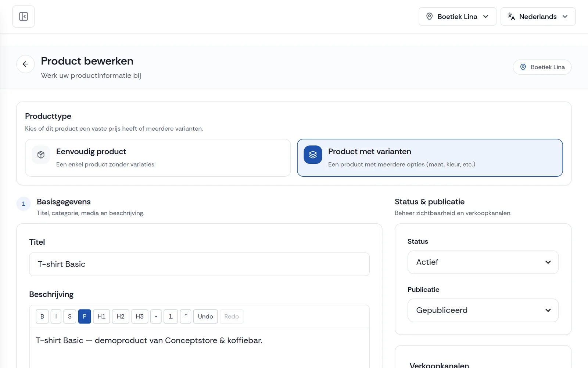Click the Product bewerken page title

point(87,61)
